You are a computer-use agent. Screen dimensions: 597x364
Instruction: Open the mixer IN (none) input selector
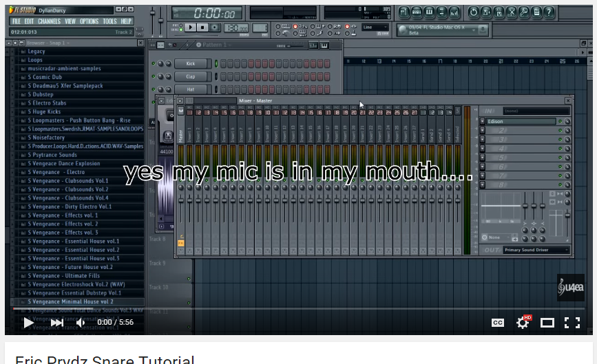[536, 111]
